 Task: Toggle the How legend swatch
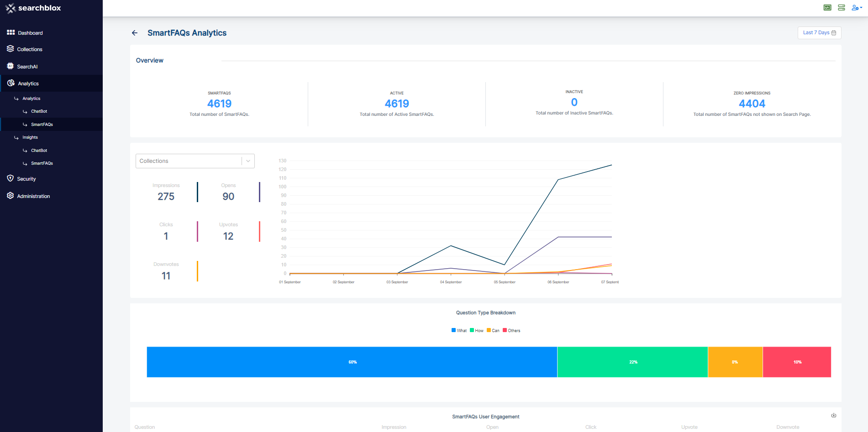(472, 330)
